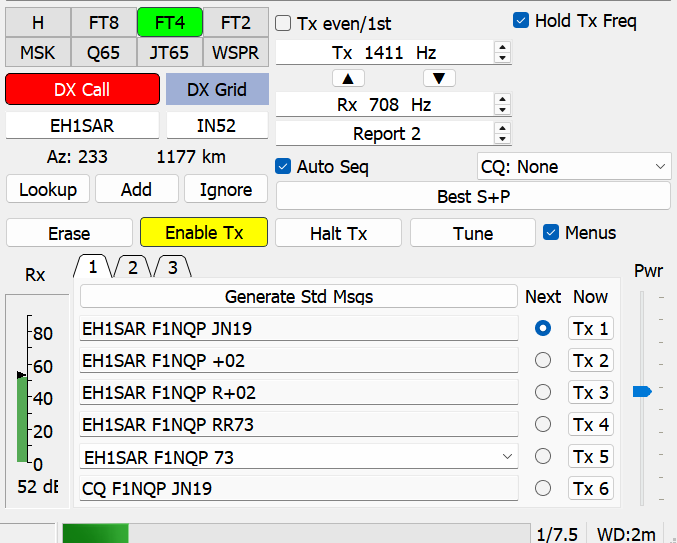Switch to FT8 mode
Viewport: 677px width, 543px height.
click(x=104, y=22)
